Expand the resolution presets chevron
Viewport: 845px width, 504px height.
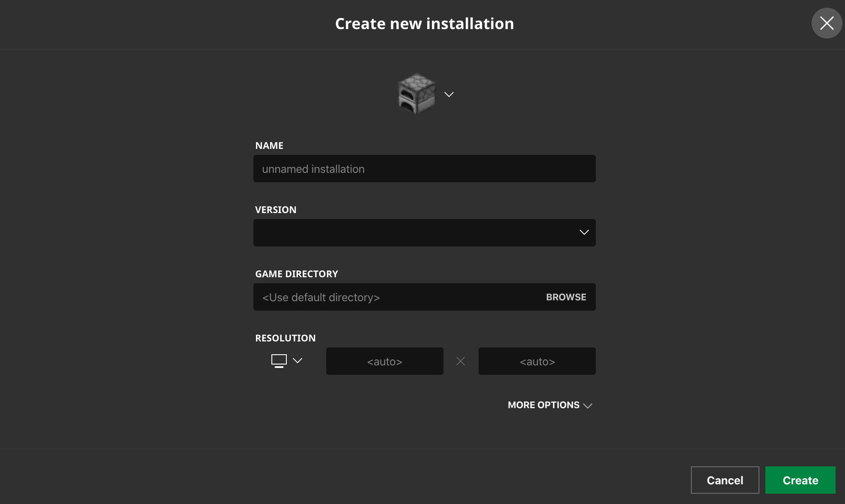(x=298, y=361)
